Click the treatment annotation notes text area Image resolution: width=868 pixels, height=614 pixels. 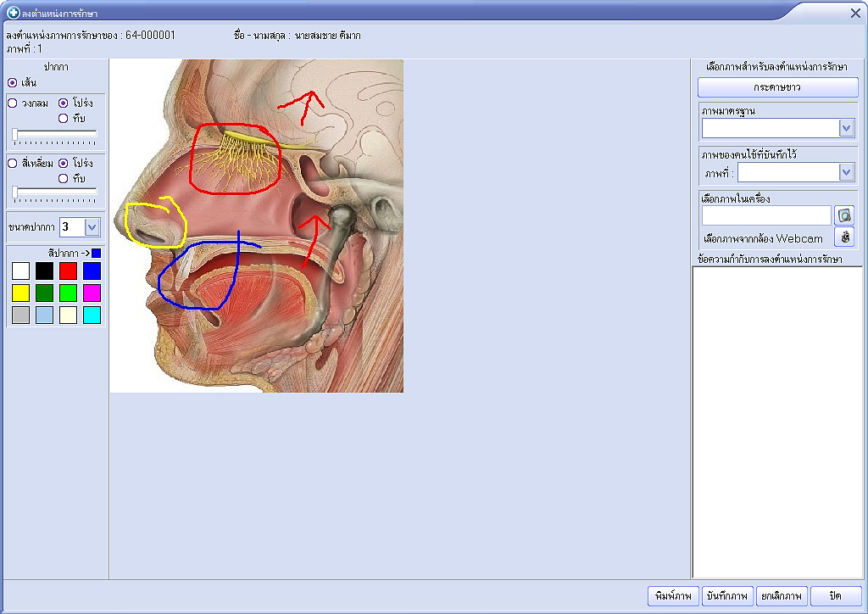click(777, 422)
